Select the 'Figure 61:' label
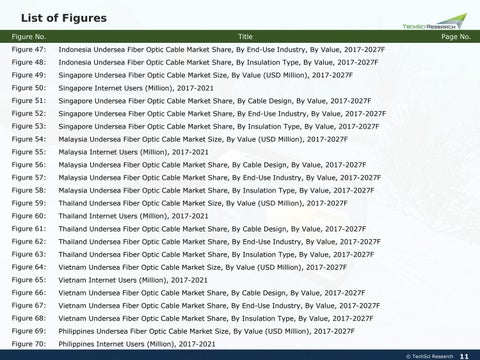 (29, 229)
